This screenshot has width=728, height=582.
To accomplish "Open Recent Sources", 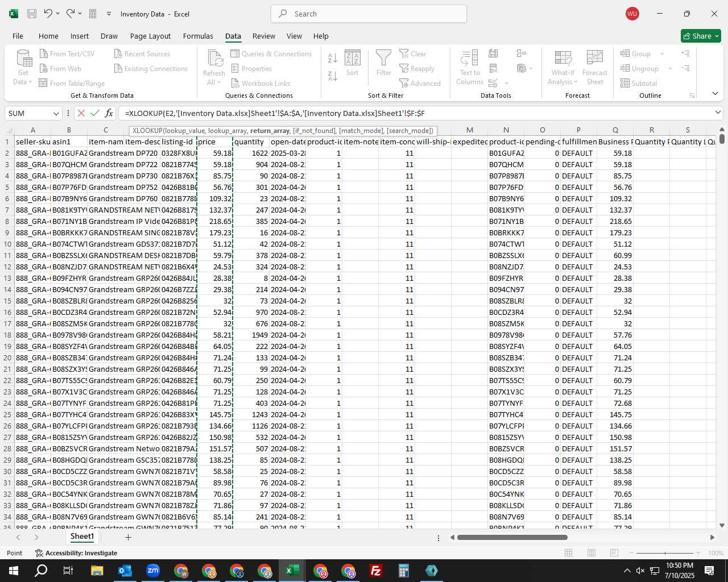I will point(142,53).
